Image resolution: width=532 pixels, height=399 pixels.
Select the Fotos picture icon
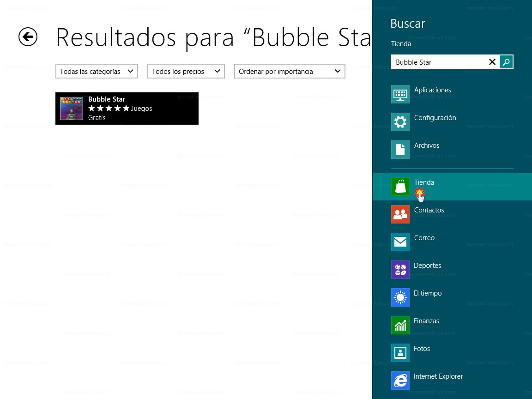(x=400, y=353)
